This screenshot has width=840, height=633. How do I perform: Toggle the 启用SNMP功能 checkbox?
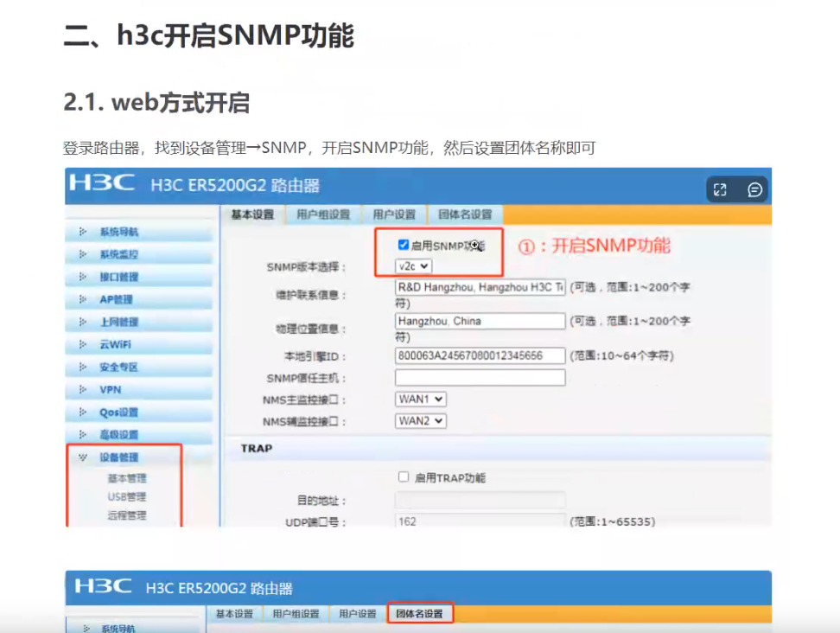[x=404, y=245]
